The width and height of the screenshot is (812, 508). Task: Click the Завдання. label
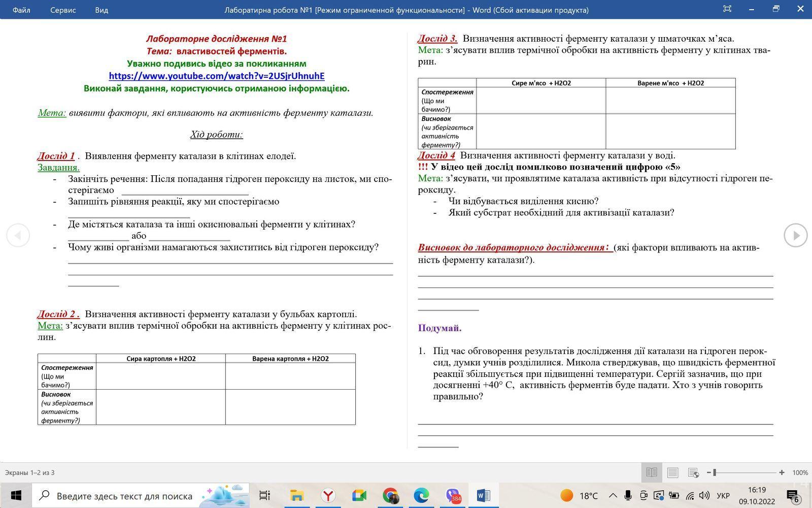click(x=58, y=167)
